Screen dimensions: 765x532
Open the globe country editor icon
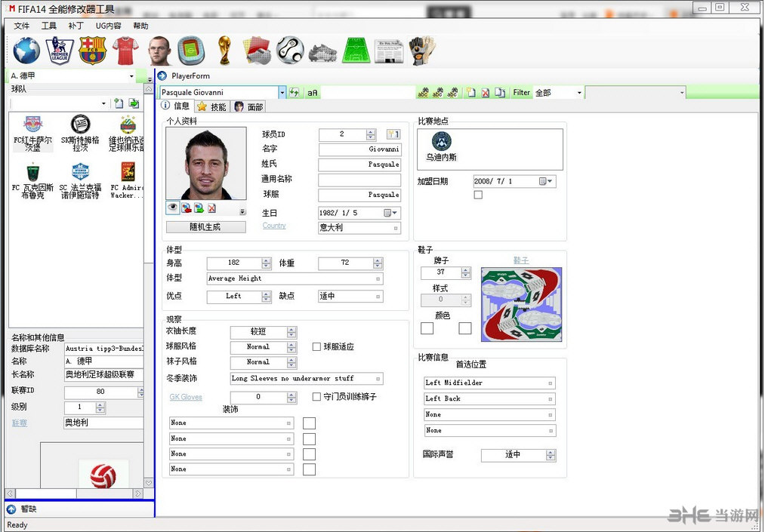26,51
